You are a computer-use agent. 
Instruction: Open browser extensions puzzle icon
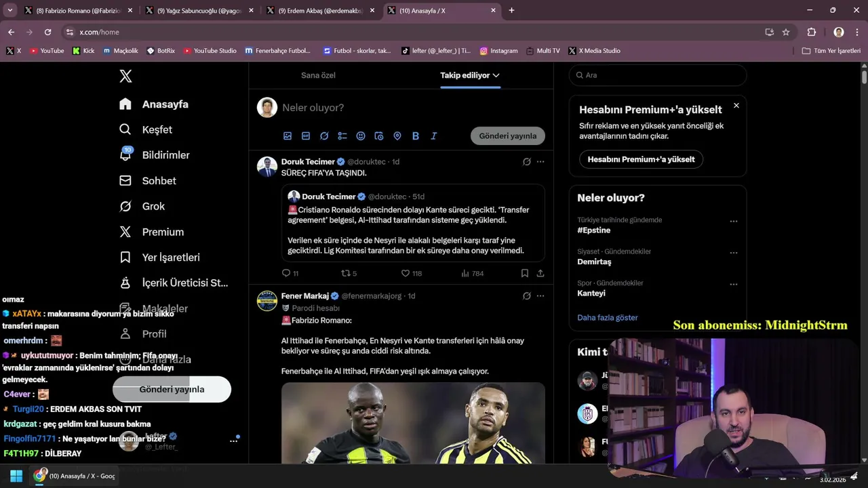pos(812,32)
